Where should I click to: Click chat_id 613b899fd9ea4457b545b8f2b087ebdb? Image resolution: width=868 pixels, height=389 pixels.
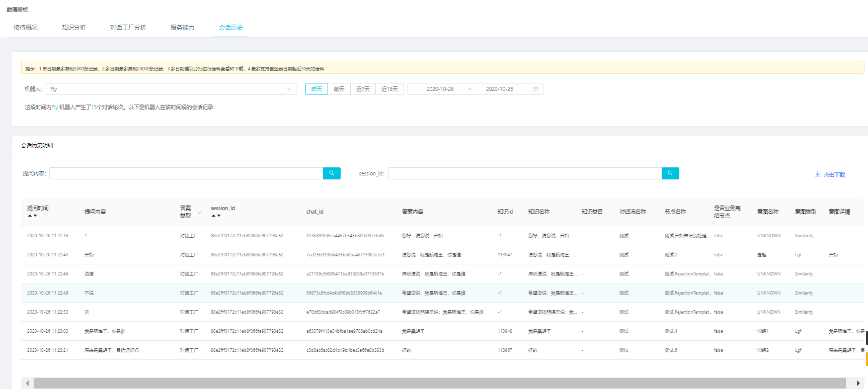pos(345,236)
